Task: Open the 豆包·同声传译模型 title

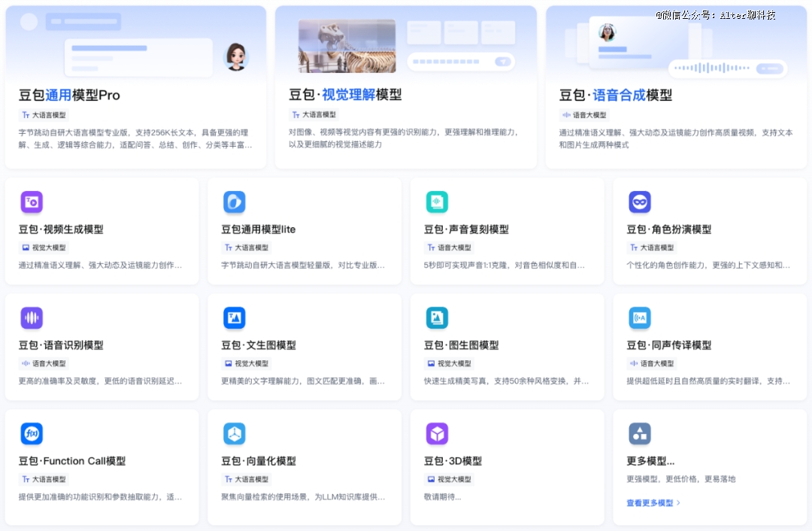Action: (x=669, y=345)
